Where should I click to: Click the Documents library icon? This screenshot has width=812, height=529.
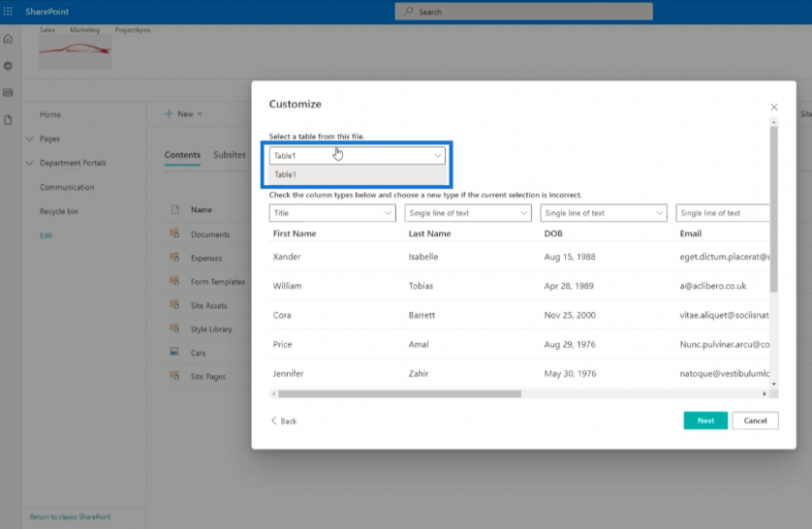174,233
